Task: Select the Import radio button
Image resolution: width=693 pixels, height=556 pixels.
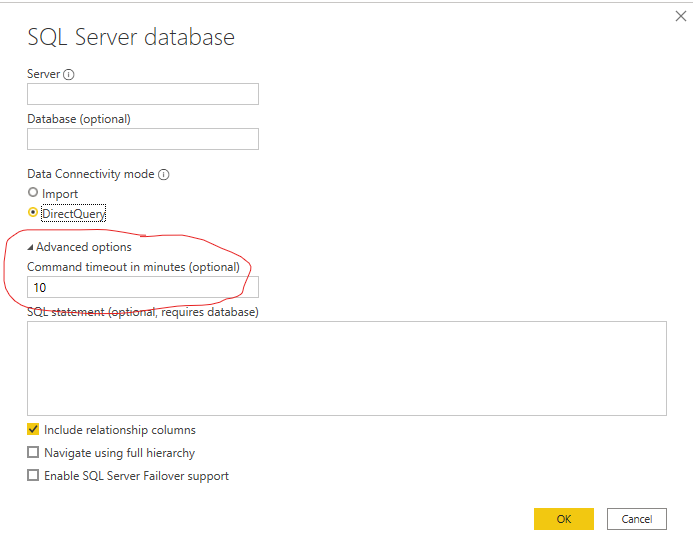Action: tap(33, 192)
